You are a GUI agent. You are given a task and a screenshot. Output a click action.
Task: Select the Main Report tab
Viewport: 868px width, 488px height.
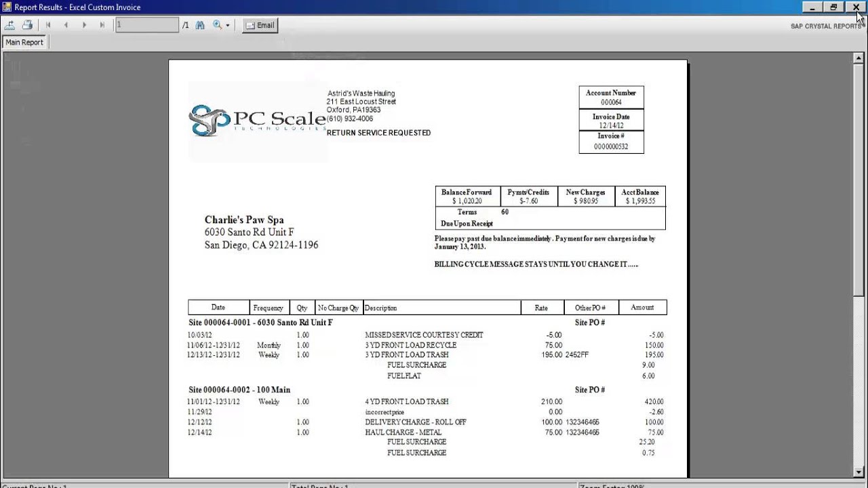(24, 42)
